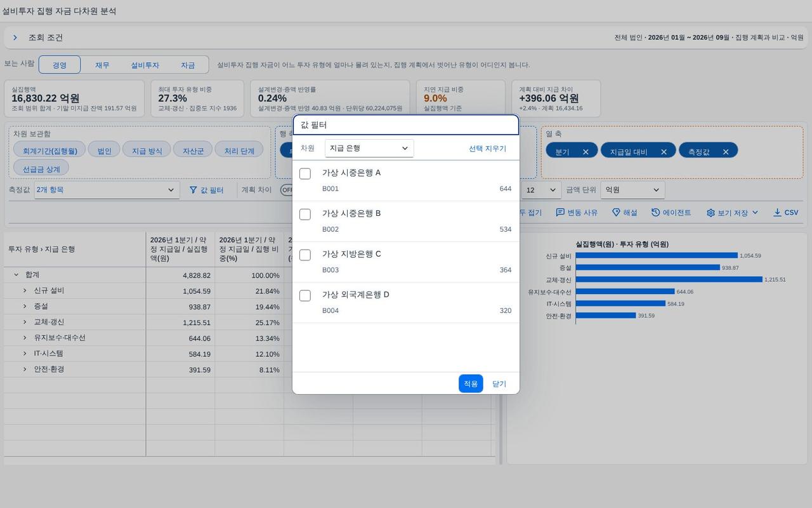Click the 닫기 button in the filter dialog

pyautogui.click(x=499, y=384)
